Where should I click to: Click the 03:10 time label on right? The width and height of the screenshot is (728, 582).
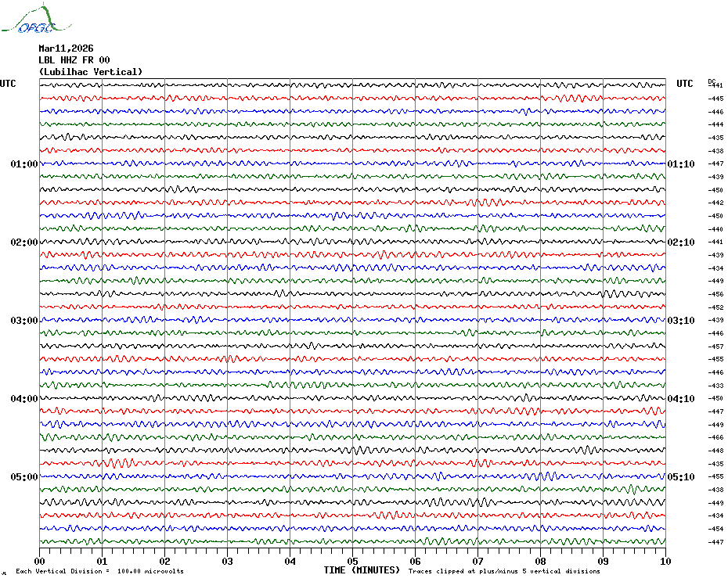coord(680,321)
